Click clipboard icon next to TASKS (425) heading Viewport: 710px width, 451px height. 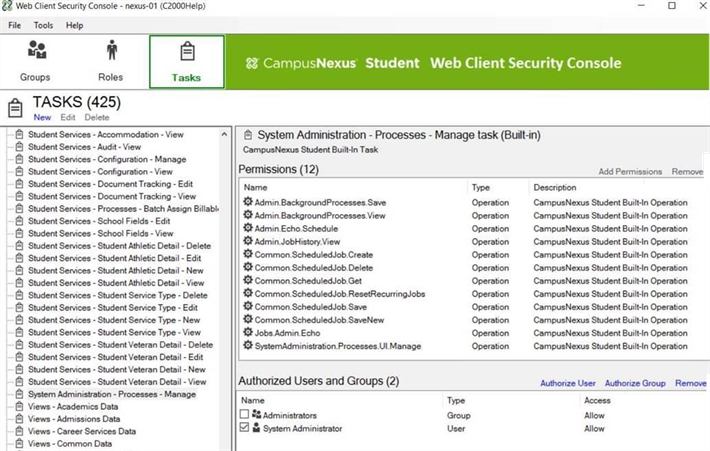pos(15,108)
